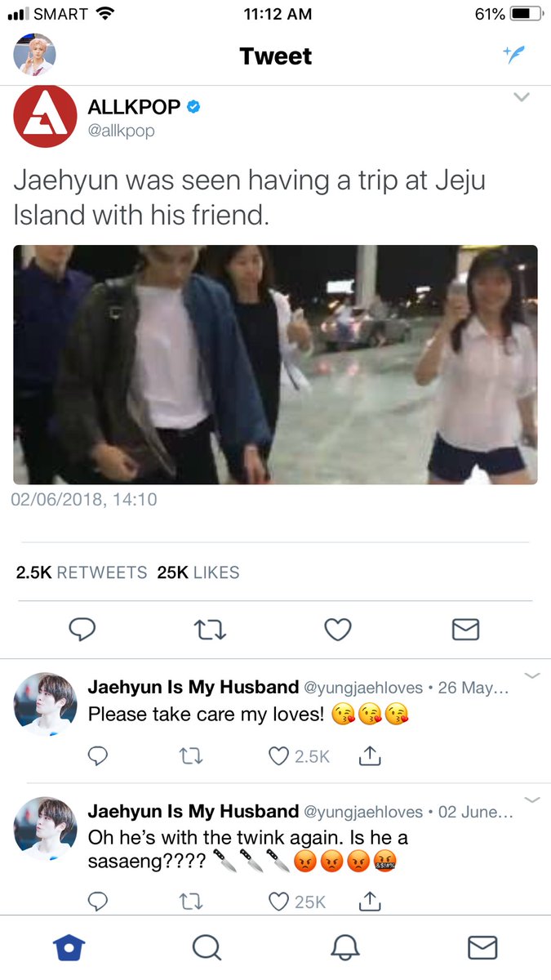The image size is (551, 980).
Task: Open chevron menu on 26 May reply
Action: pos(531,675)
